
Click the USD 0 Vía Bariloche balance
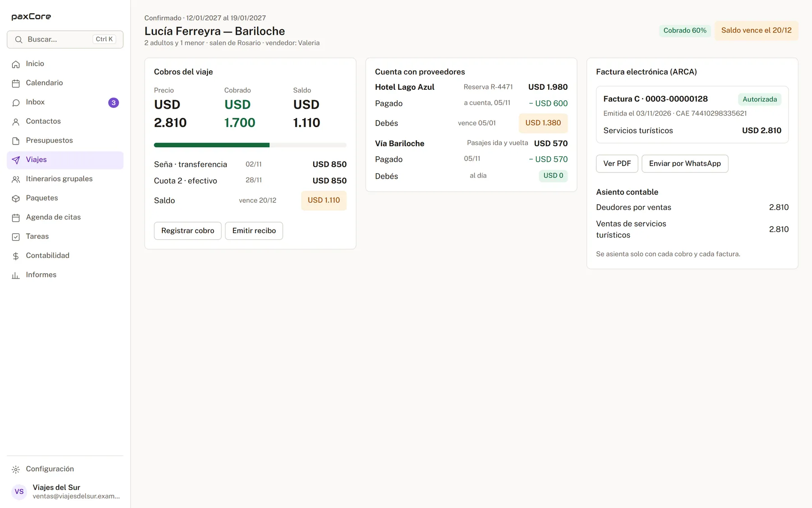[553, 176]
